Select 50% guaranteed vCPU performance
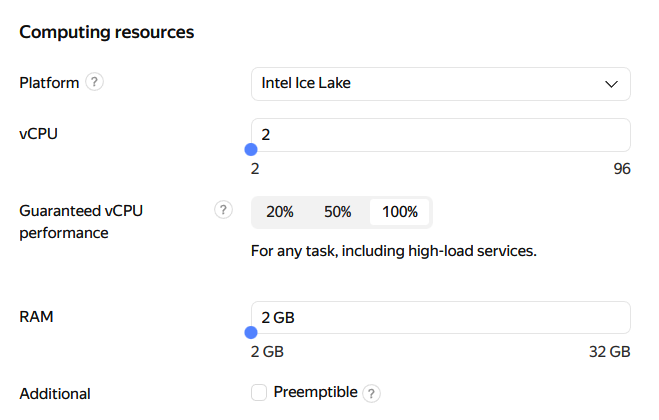659x420 pixels. [x=338, y=212]
